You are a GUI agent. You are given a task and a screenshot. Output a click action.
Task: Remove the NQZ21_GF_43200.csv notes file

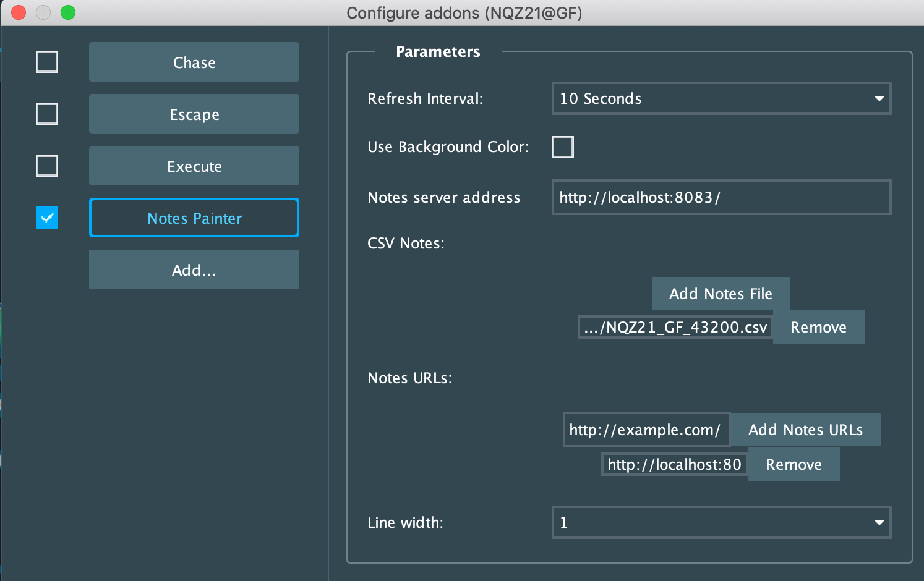tap(818, 327)
